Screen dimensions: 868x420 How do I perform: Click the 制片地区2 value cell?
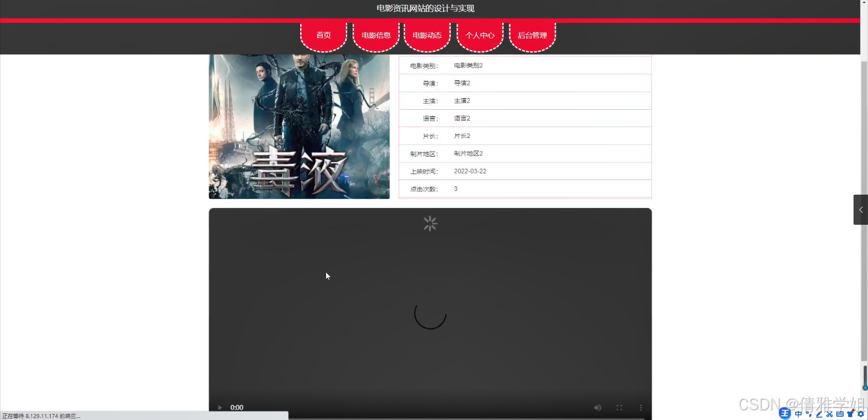coord(468,154)
